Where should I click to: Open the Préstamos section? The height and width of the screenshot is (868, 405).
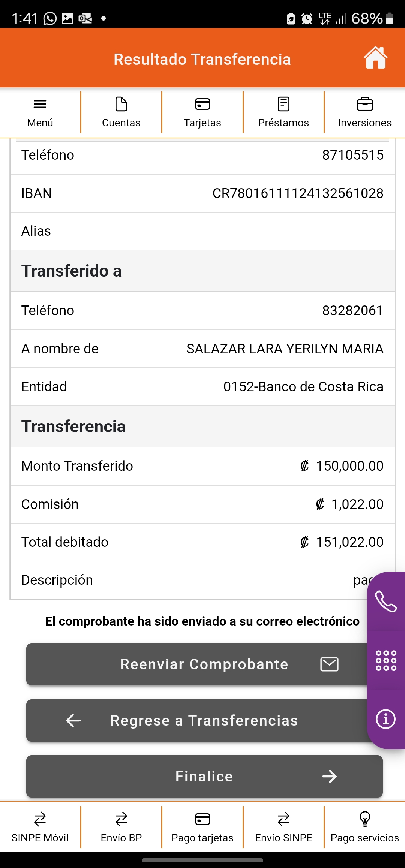click(283, 112)
